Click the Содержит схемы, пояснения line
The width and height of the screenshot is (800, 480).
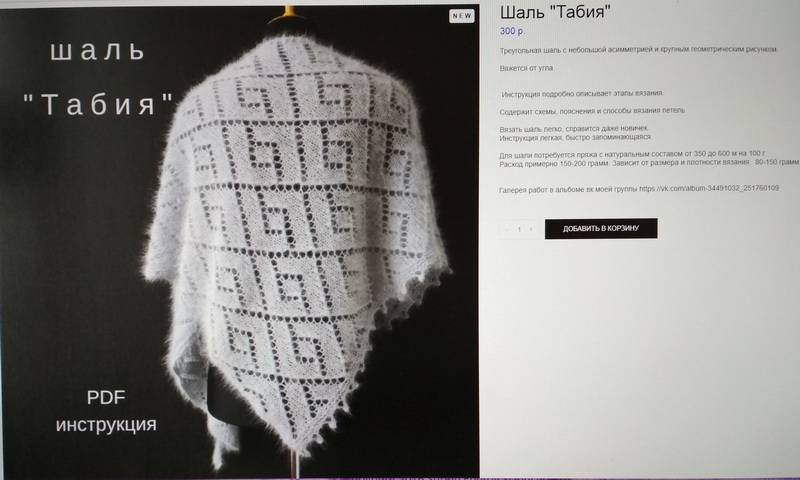pyautogui.click(x=592, y=111)
